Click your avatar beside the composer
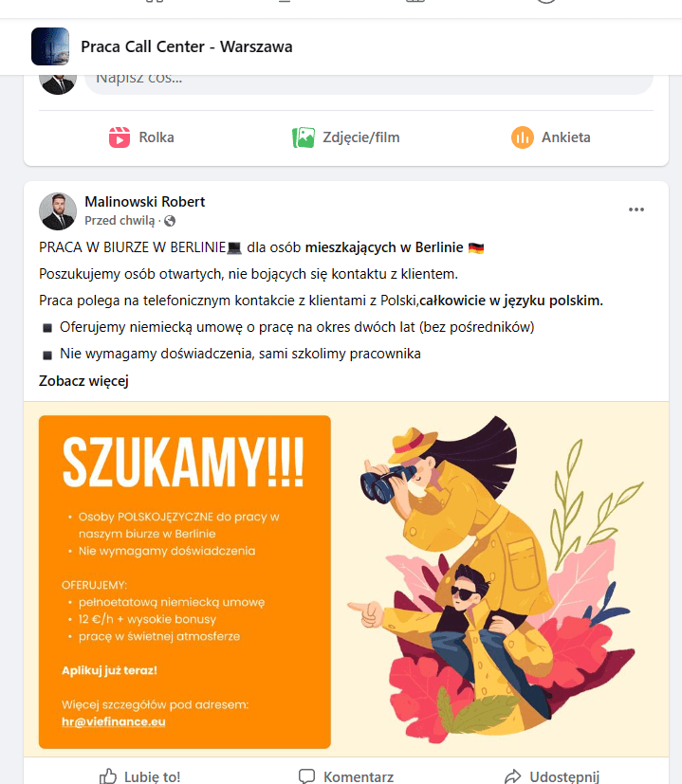This screenshot has height=784, width=682. 58,82
